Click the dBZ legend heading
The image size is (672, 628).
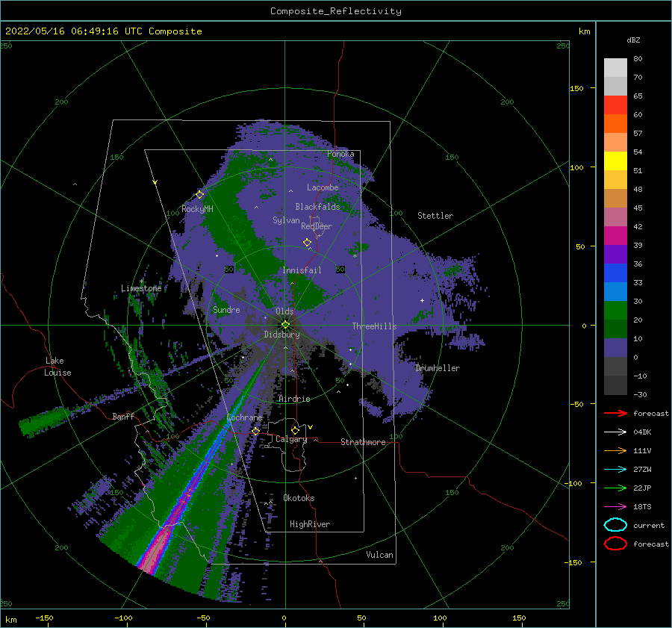633,40
